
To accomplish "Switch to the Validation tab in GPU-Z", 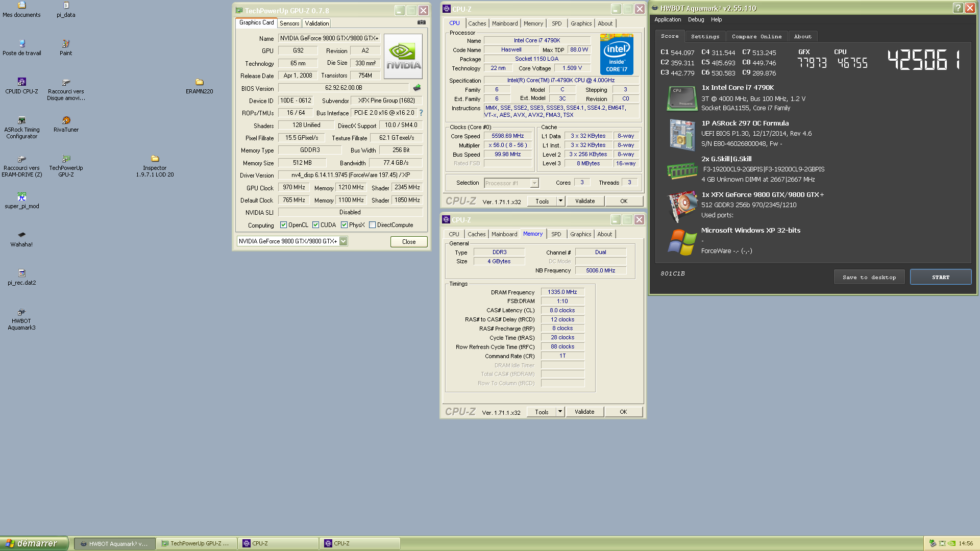I will [317, 23].
